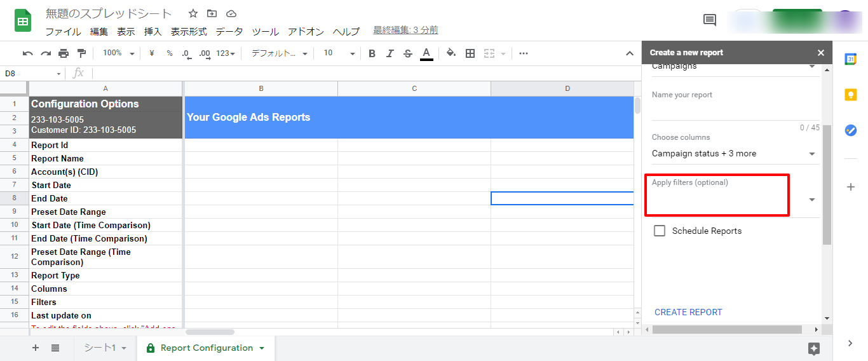Open the データ menu
The image size is (868, 361).
(x=229, y=31)
